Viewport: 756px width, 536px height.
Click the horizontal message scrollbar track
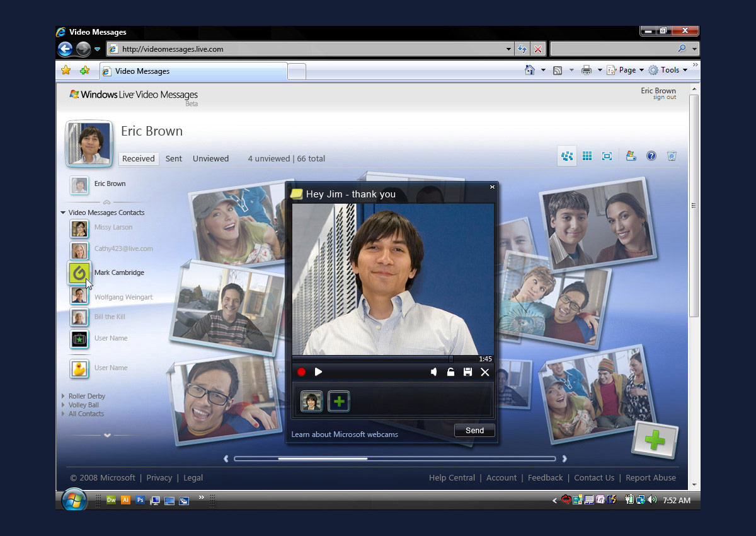coord(394,458)
